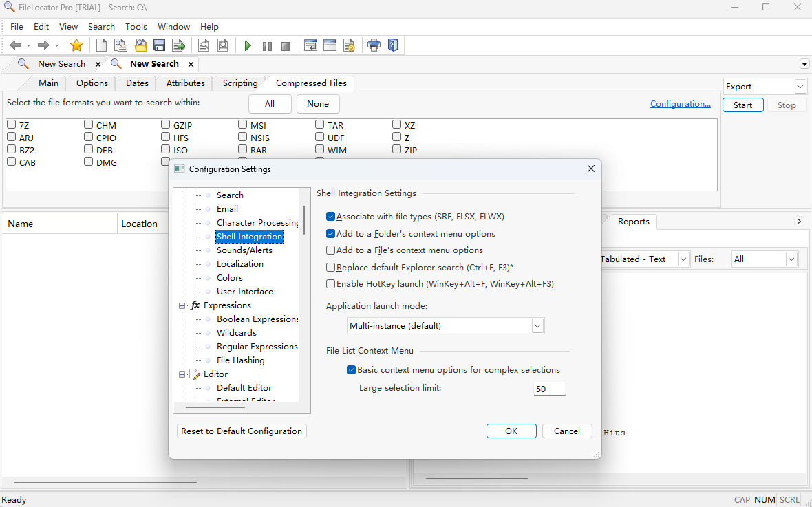Click the Save floppy disk icon

point(159,45)
